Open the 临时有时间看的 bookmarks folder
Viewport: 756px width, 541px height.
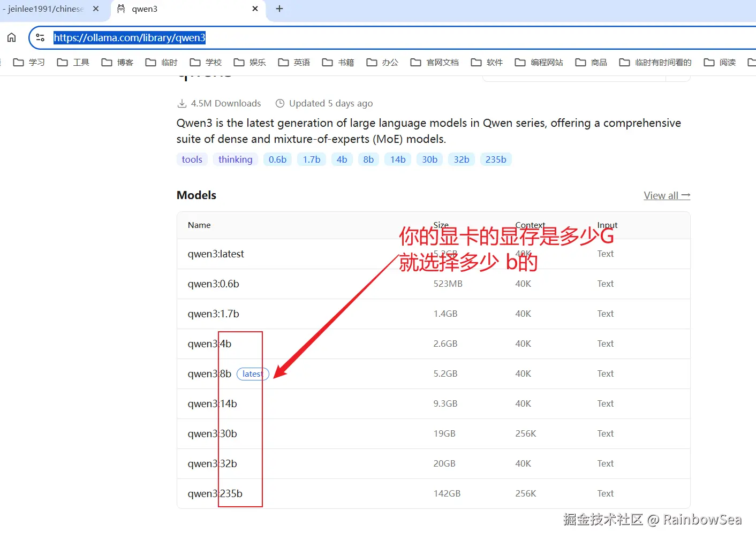click(x=655, y=62)
